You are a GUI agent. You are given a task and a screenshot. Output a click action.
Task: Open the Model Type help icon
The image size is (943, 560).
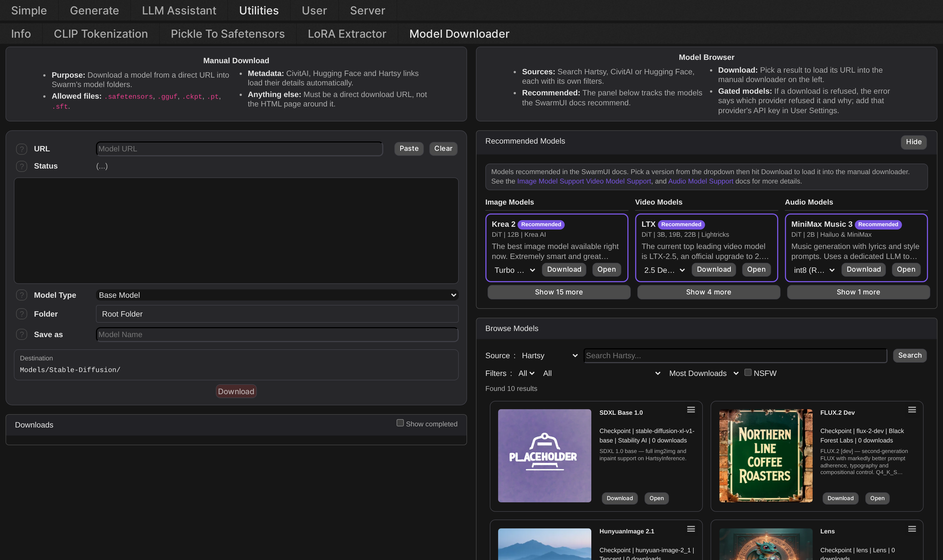[22, 295]
